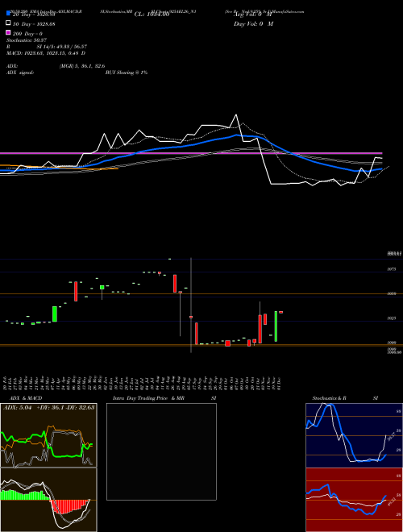Select the '50 Day - 1028.98' legend text
Screen dimensions: 403x532
[x=34, y=24]
